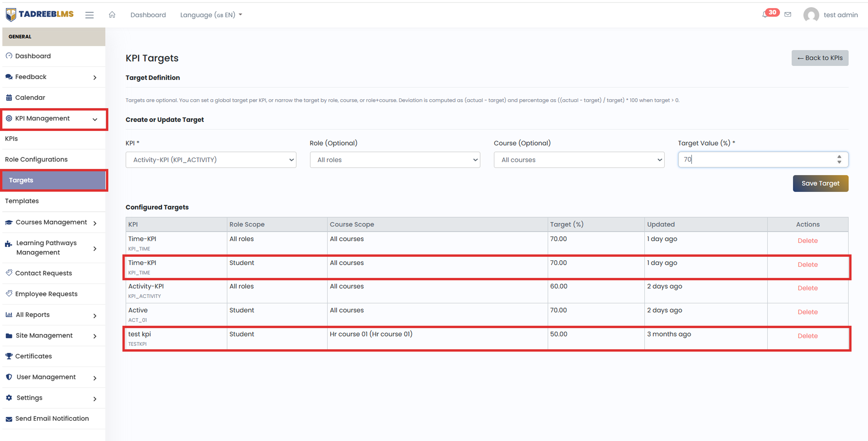Click the Contact Requests handshake icon
Image resolution: width=868 pixels, height=441 pixels.
(x=9, y=273)
